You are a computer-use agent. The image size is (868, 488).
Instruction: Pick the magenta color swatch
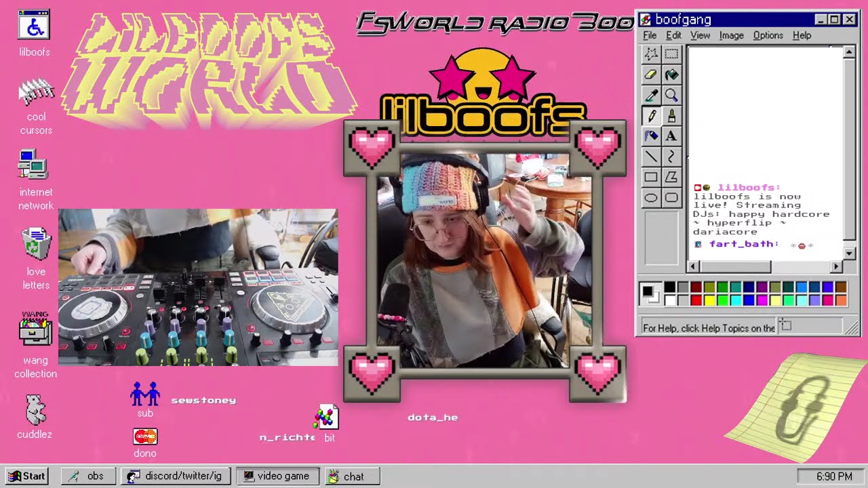[762, 300]
